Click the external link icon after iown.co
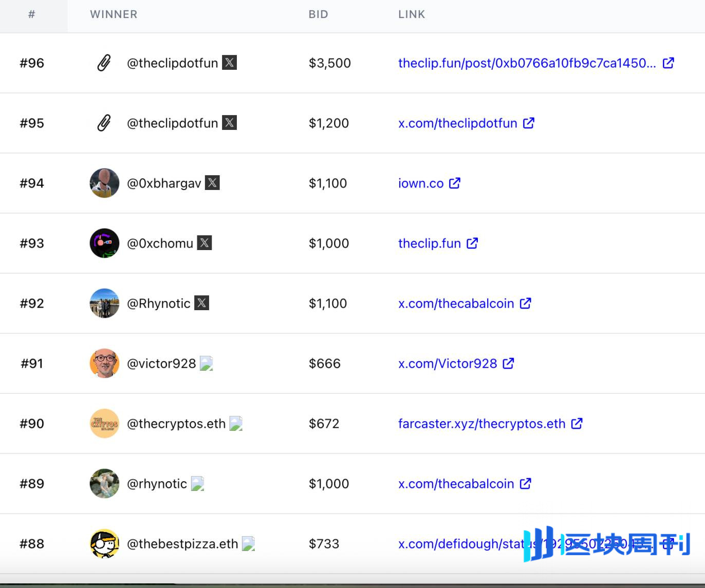705x588 pixels. click(x=455, y=183)
